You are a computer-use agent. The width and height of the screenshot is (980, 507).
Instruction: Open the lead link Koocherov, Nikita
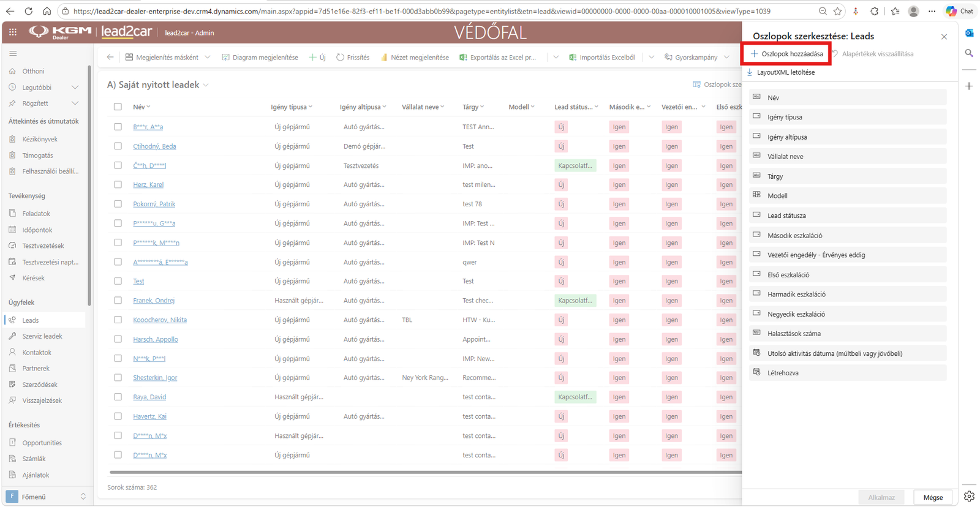pyautogui.click(x=160, y=320)
